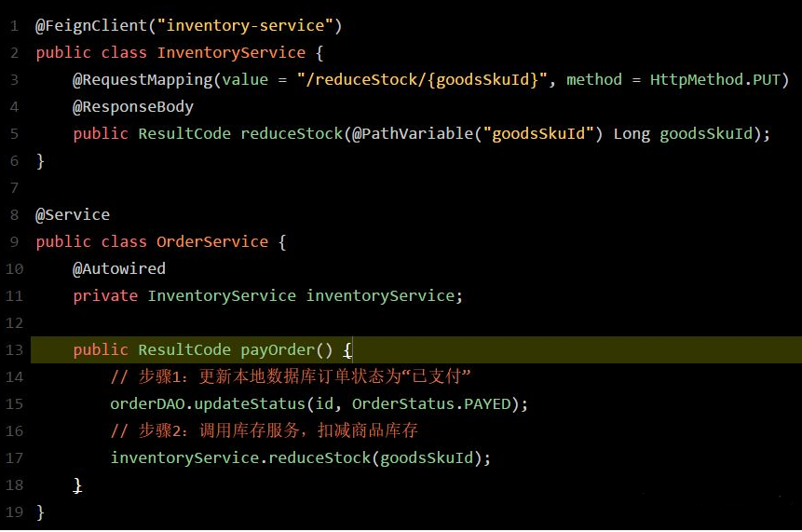
Task: Click the @ResponseBody annotation
Action: pos(133,107)
